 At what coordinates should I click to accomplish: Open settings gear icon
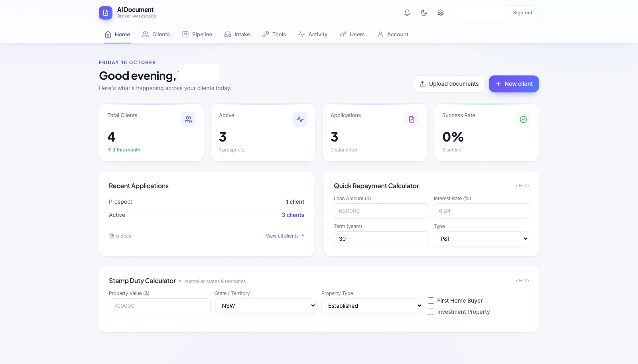pos(441,13)
